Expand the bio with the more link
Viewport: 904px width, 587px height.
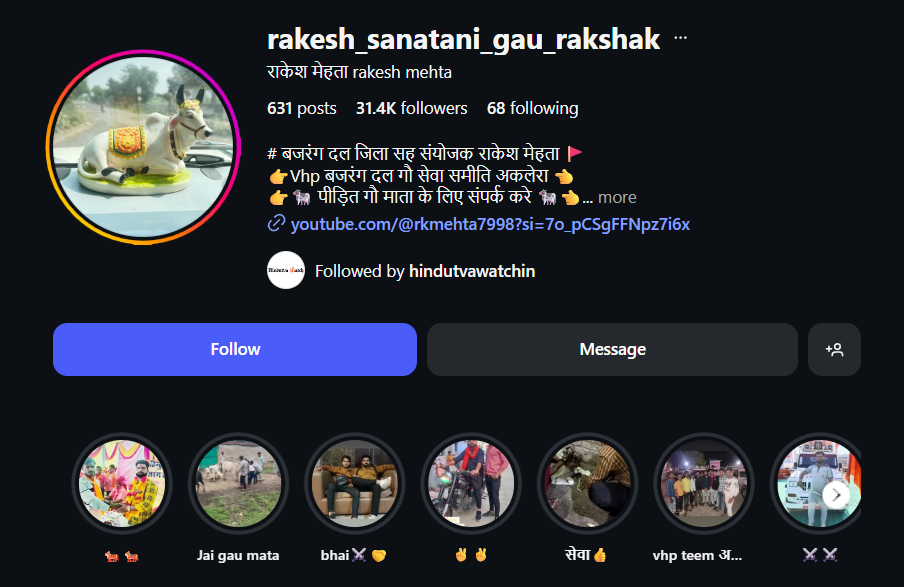pyautogui.click(x=617, y=197)
